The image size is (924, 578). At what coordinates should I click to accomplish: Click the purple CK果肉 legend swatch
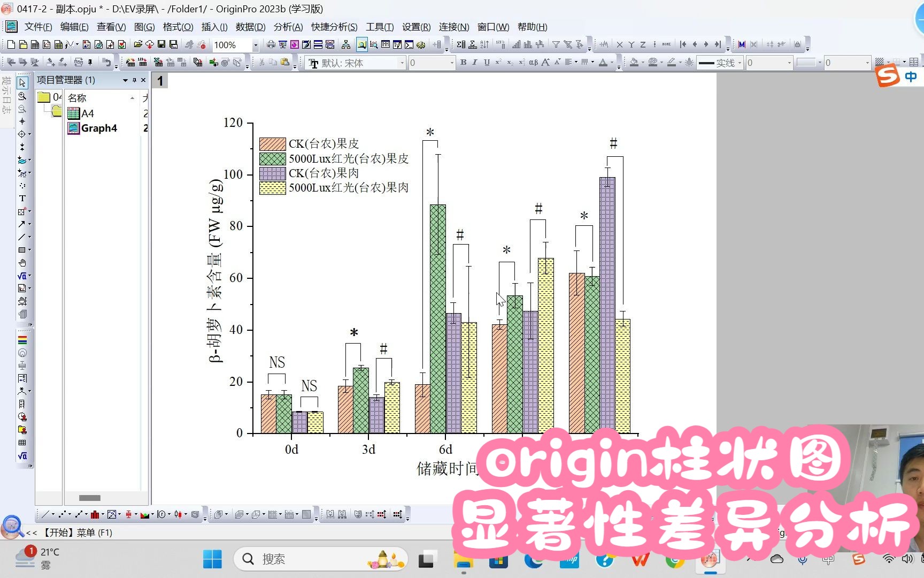[273, 173]
